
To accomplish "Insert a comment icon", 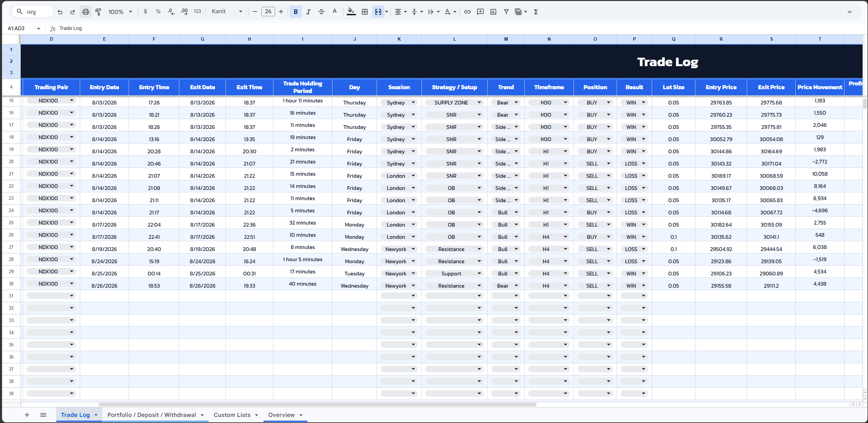I will [x=480, y=12].
